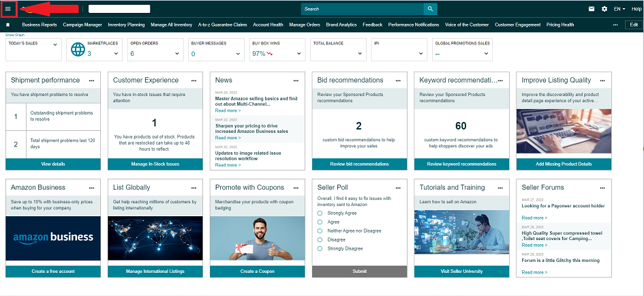Open the Amazon Business banner image
Screen dimensions: 644x296
click(x=53, y=239)
